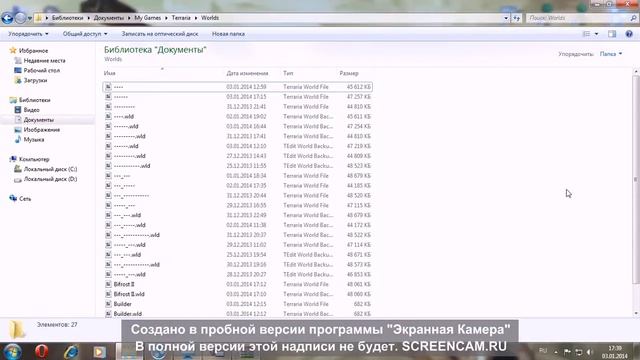Click scrollbar down arrow in file list
640x360 pixels.
(636, 313)
